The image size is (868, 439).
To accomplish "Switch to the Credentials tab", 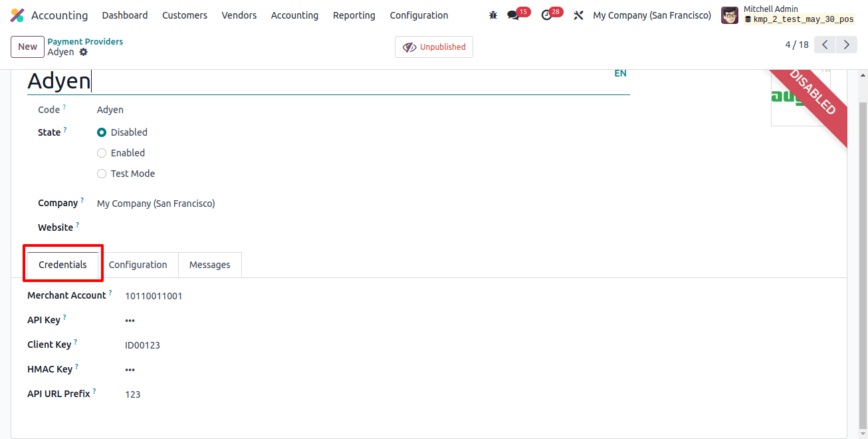I will (x=62, y=265).
